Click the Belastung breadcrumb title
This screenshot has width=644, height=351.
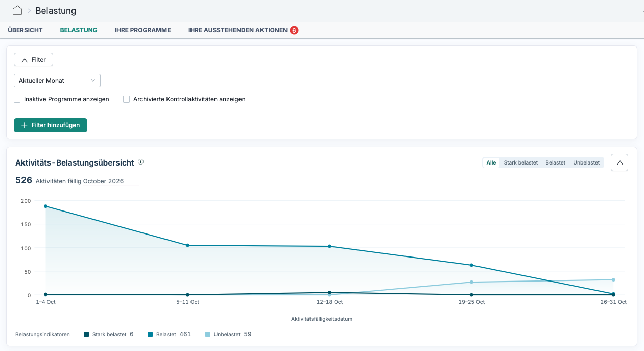coord(56,11)
